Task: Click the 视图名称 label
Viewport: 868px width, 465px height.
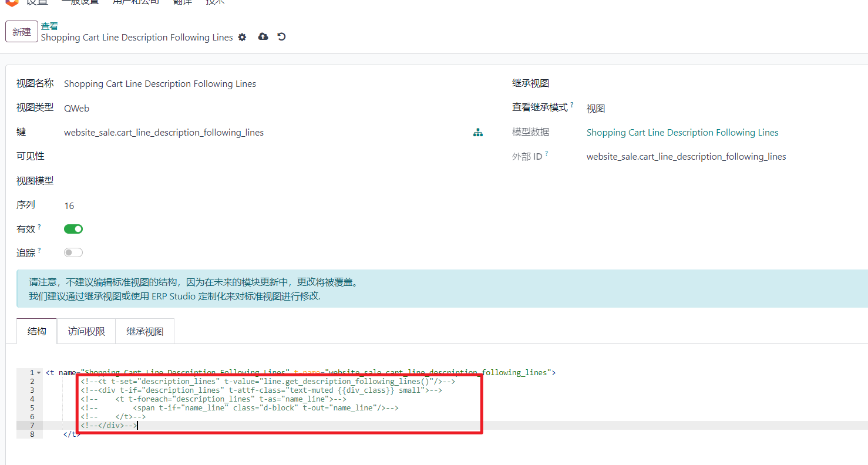Action: pyautogui.click(x=35, y=84)
